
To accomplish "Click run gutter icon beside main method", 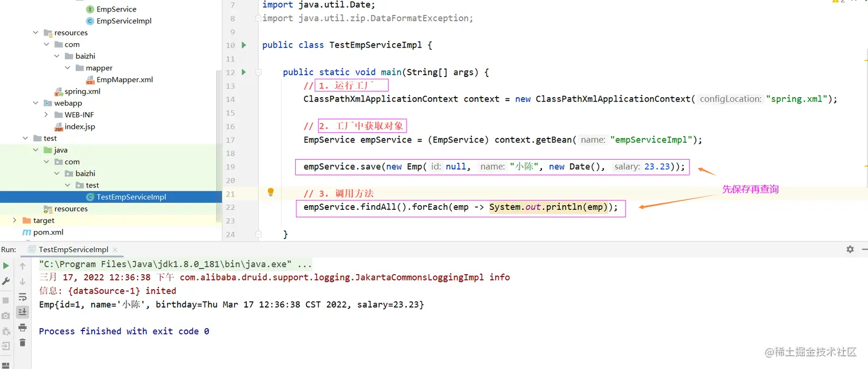I will point(244,72).
